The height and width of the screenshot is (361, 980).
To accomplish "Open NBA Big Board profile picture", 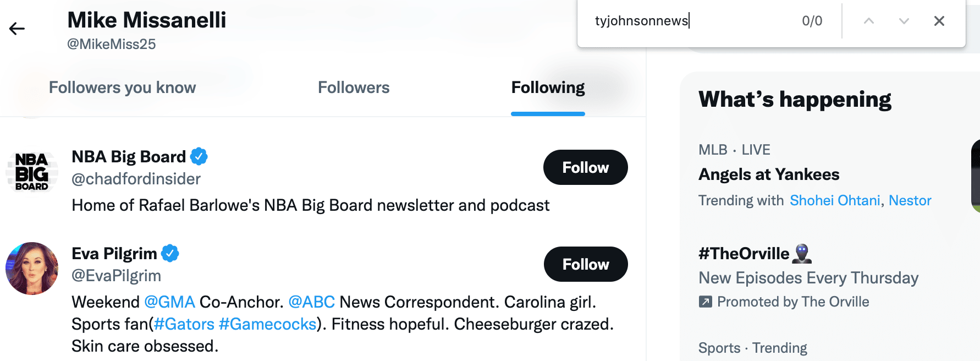I will (32, 172).
